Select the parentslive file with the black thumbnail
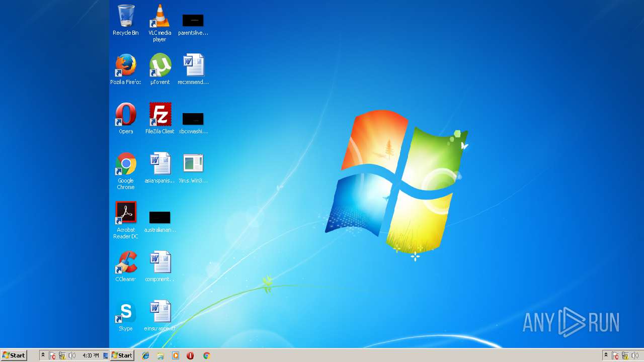The image size is (644, 362). pyautogui.click(x=193, y=24)
